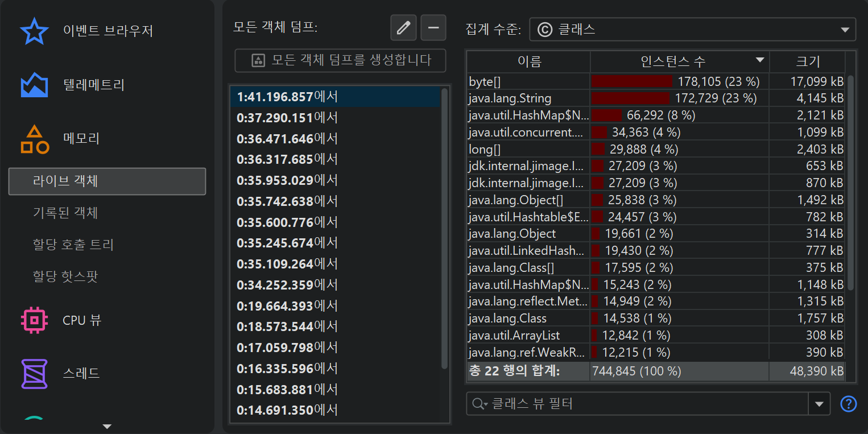Expand the class view filter dropdown arrow
The width and height of the screenshot is (868, 434).
click(819, 404)
